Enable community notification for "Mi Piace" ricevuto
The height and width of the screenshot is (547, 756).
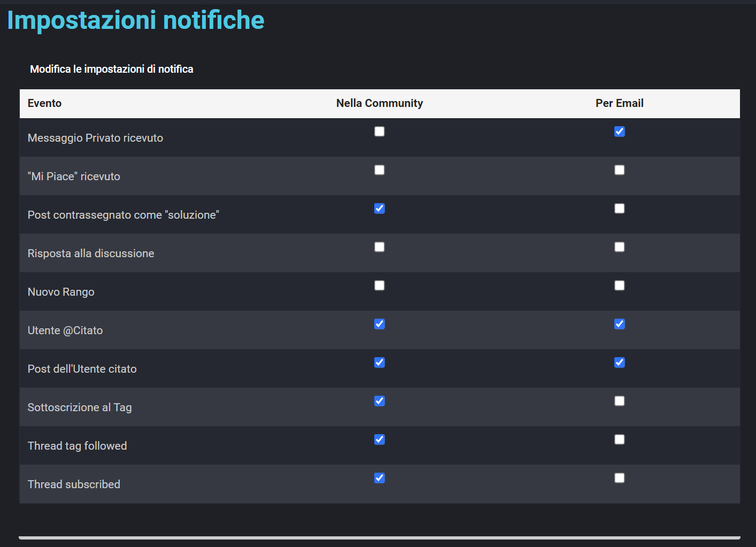379,170
